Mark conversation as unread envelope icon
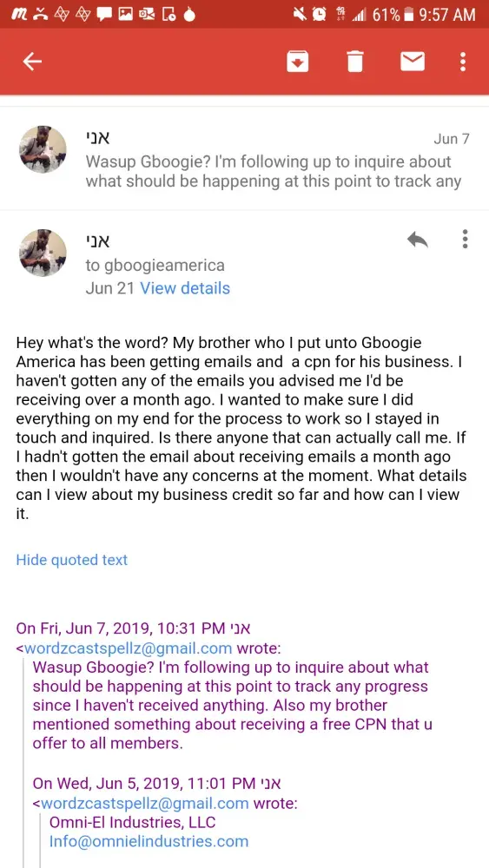 tap(412, 62)
